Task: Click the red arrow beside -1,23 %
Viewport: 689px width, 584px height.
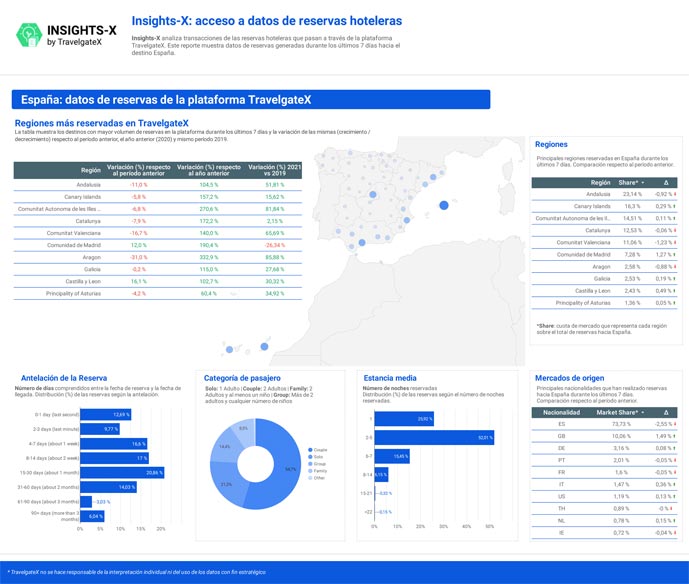Action: click(675, 243)
